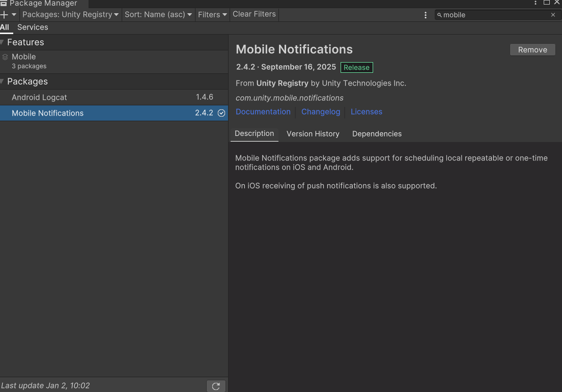
Task: Collapse the Features section
Action: point(2,42)
